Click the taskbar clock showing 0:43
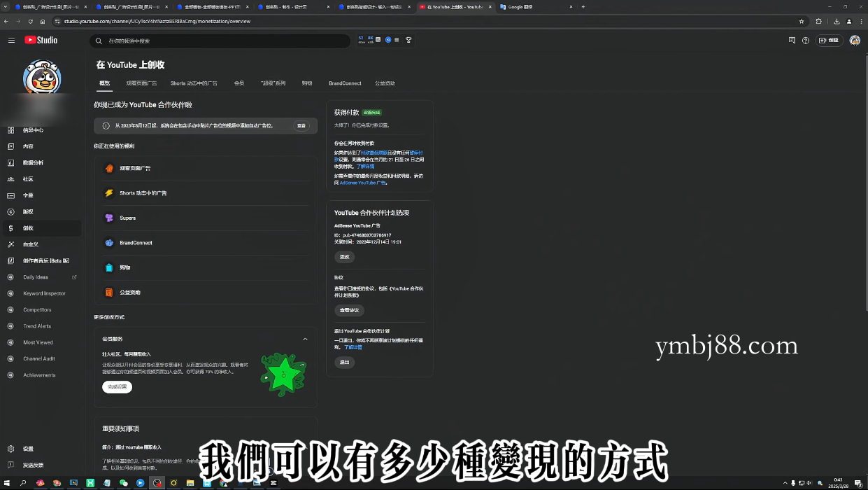 [x=838, y=483]
